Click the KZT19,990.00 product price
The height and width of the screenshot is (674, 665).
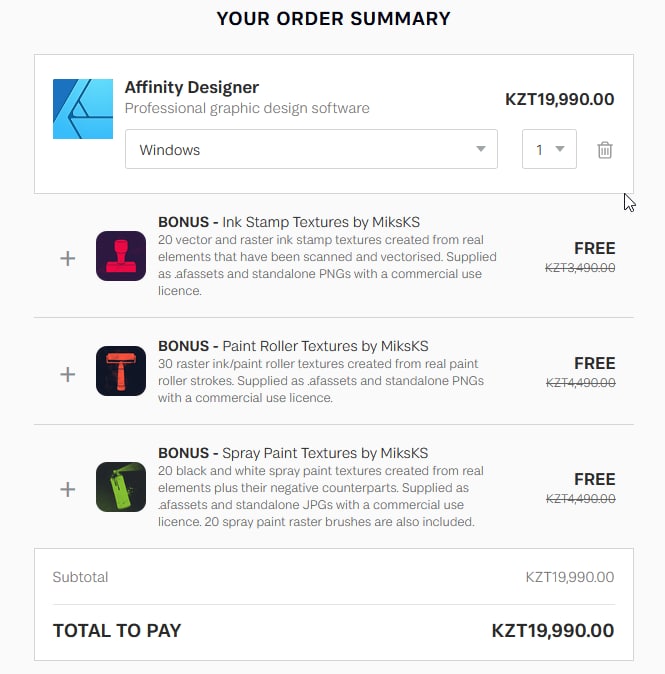[559, 99]
